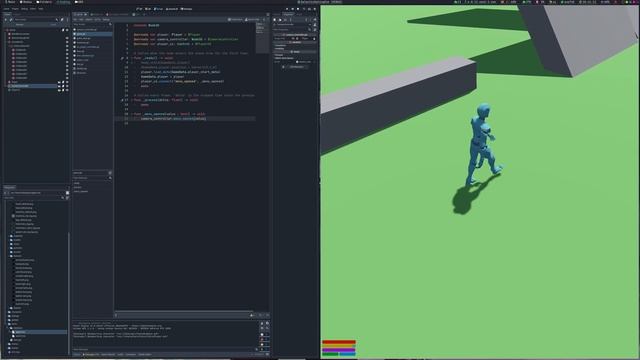Click the purple status bar in the game
Image resolution: width=640 pixels, height=360 pixels.
339,350
